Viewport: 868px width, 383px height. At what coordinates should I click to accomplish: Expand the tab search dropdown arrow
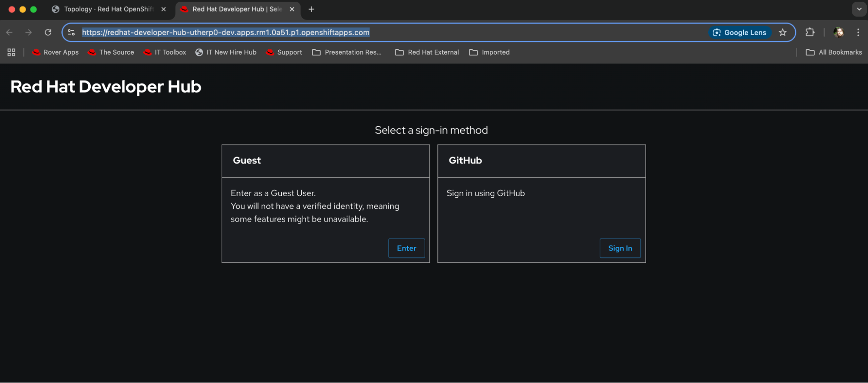click(859, 9)
